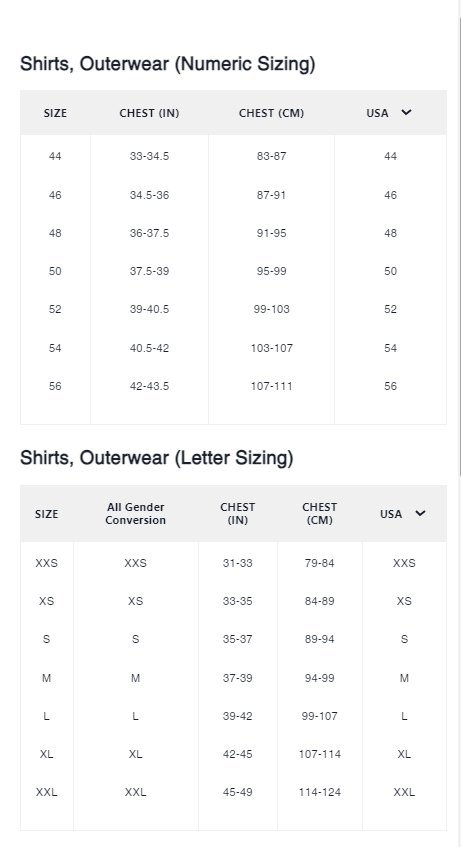Click chevron icon beside USA in numeric table
461x847 pixels.
click(406, 112)
